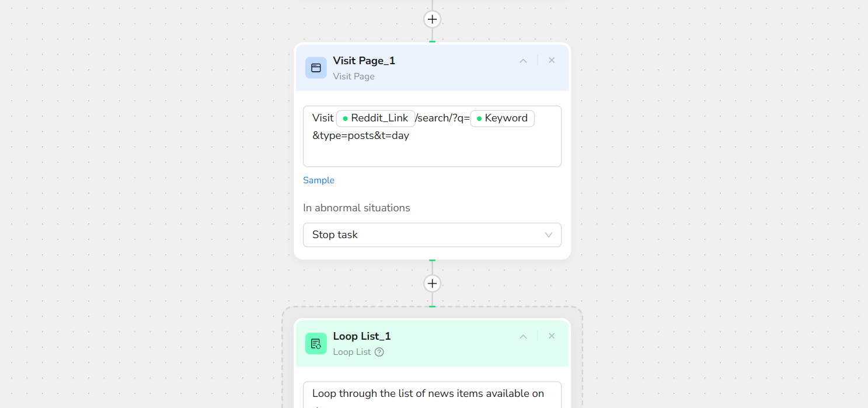The image size is (868, 408).
Task: Select the Reddit_Link variable chip
Action: (376, 118)
